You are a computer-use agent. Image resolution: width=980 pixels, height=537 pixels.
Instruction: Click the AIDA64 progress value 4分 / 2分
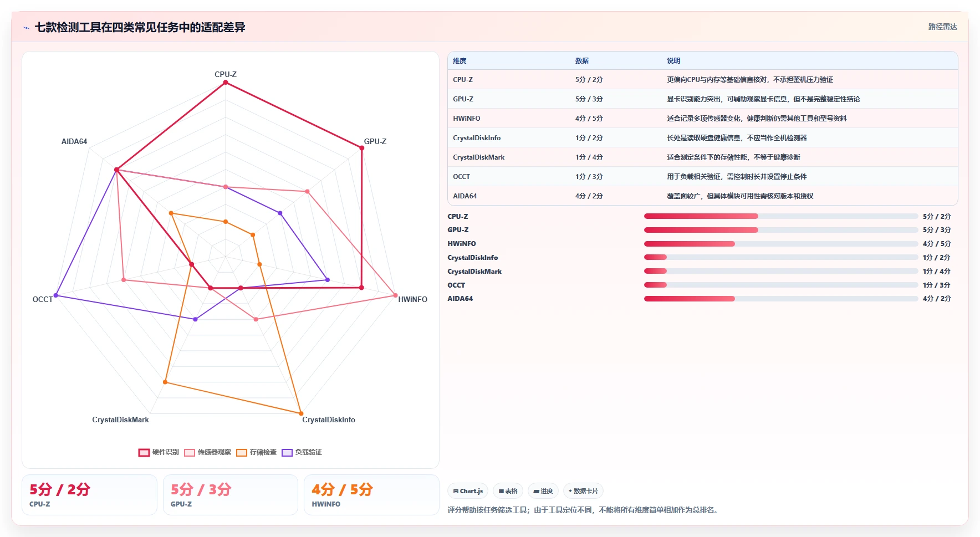click(937, 299)
